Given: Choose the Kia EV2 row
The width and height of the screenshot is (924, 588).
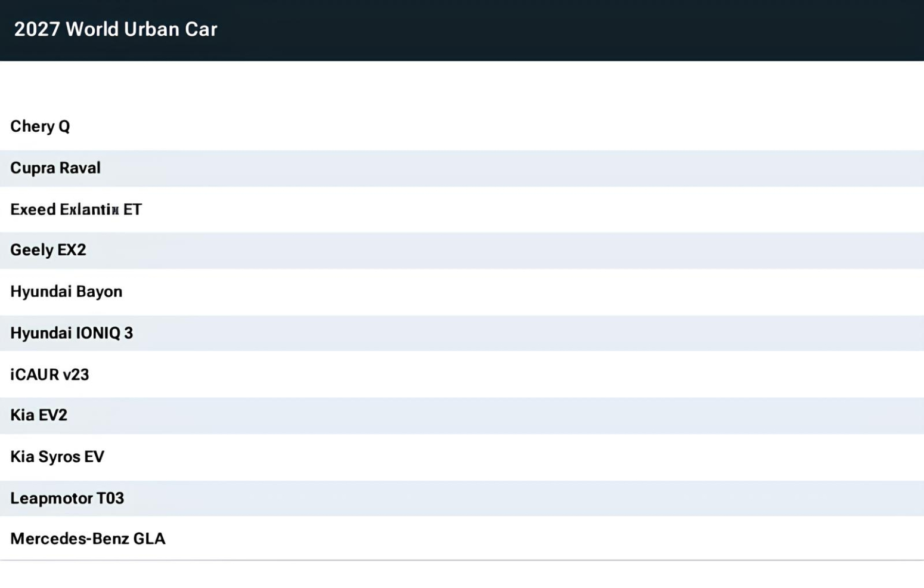Looking at the screenshot, I should (x=462, y=416).
